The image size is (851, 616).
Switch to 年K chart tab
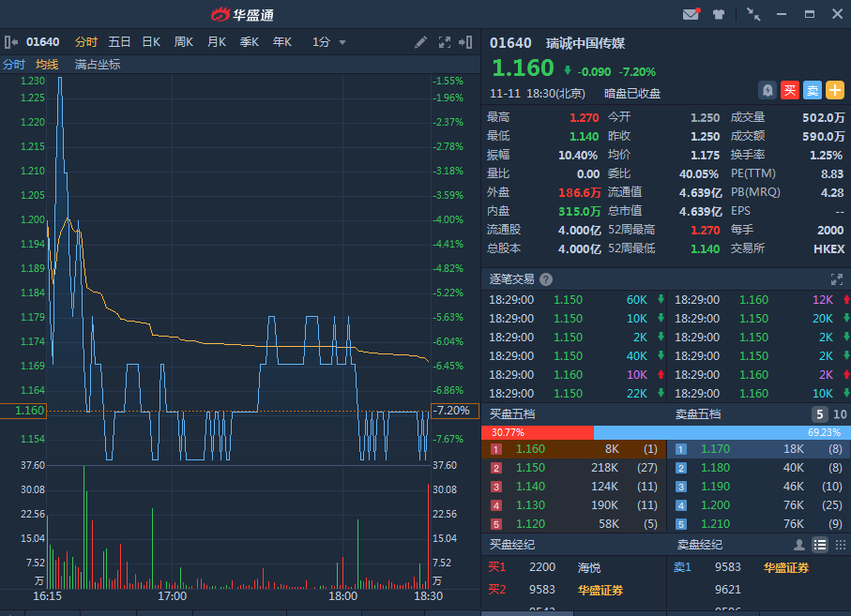pyautogui.click(x=282, y=42)
